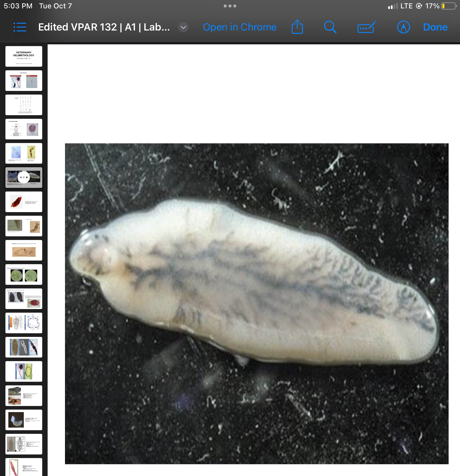Go to the worm diagrams sketch thumbnail
This screenshot has height=476, width=460.
click(24, 105)
